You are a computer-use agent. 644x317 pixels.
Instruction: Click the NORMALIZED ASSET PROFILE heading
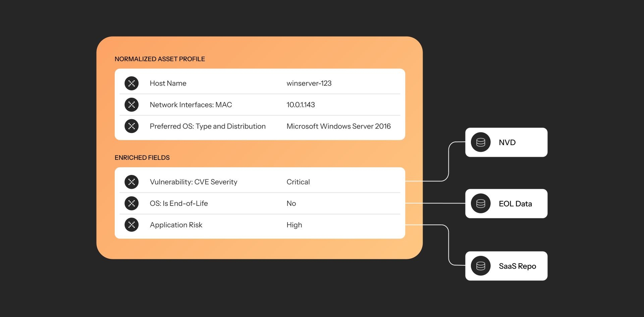(160, 59)
